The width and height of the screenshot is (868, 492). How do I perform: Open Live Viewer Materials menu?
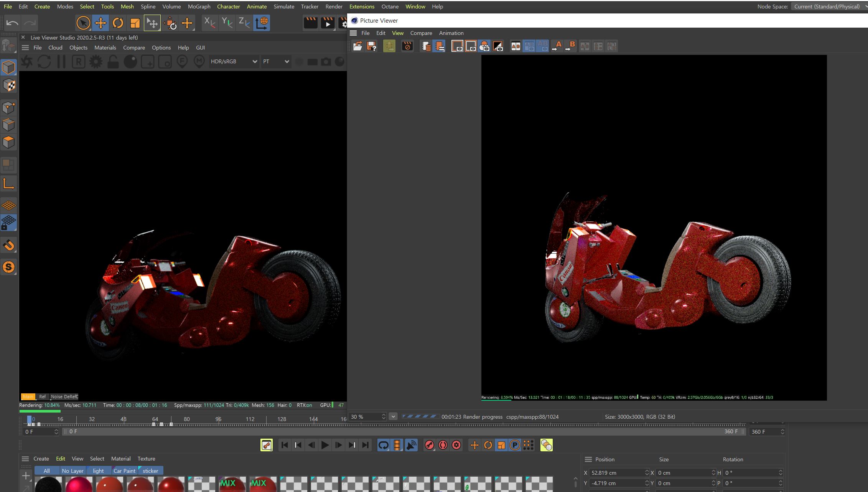coord(105,48)
